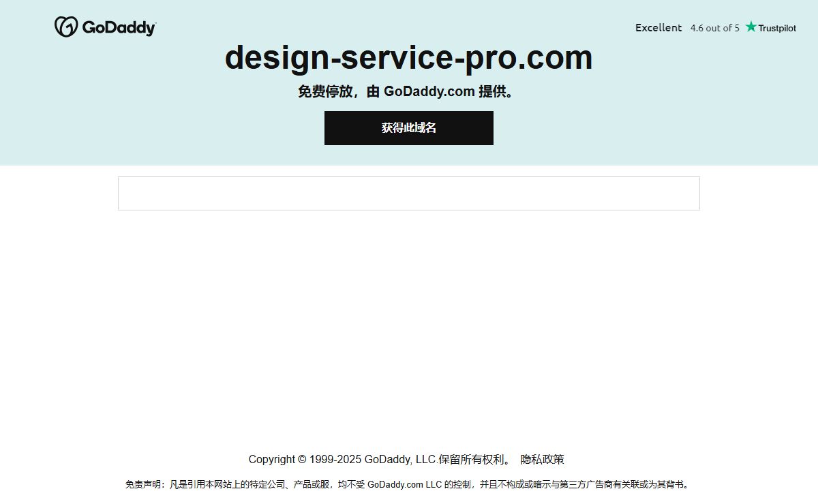The height and width of the screenshot is (504, 818).
Task: Click the "Excellent" rating label
Action: [658, 28]
